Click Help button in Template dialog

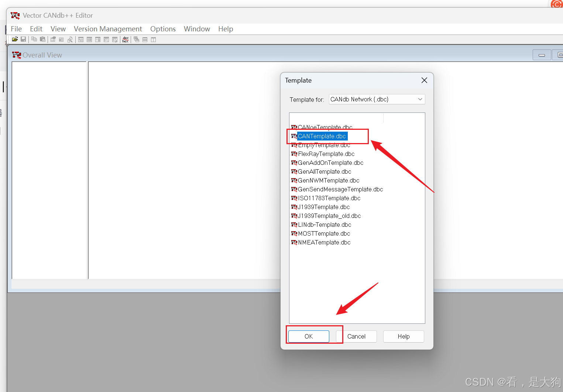coord(404,336)
